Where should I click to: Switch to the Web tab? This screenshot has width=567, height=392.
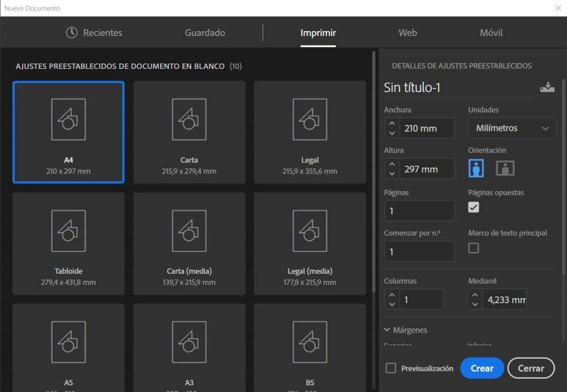pyautogui.click(x=407, y=33)
